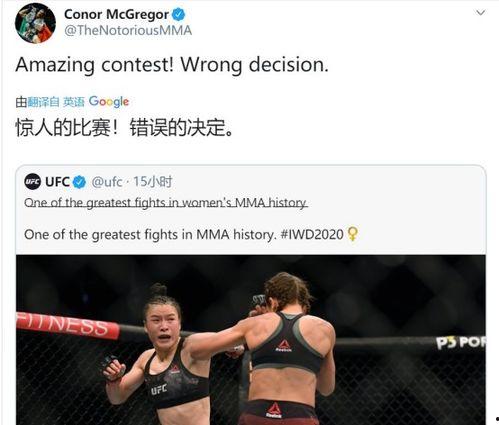Click the Chinese translated tweet text
Viewport: 499px width, 425px height.
point(124,127)
